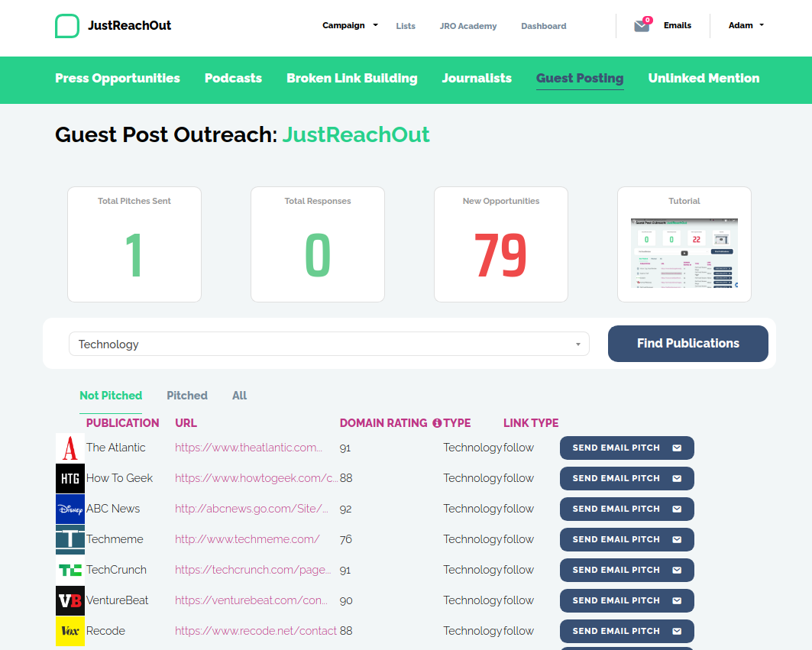Click The Atlantic publication name
Viewport: 812px width, 650px height.
click(x=116, y=448)
